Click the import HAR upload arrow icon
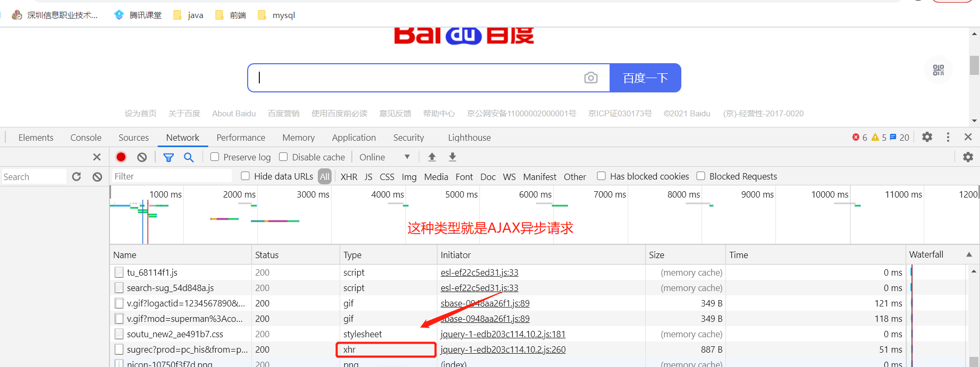980x367 pixels. [432, 157]
